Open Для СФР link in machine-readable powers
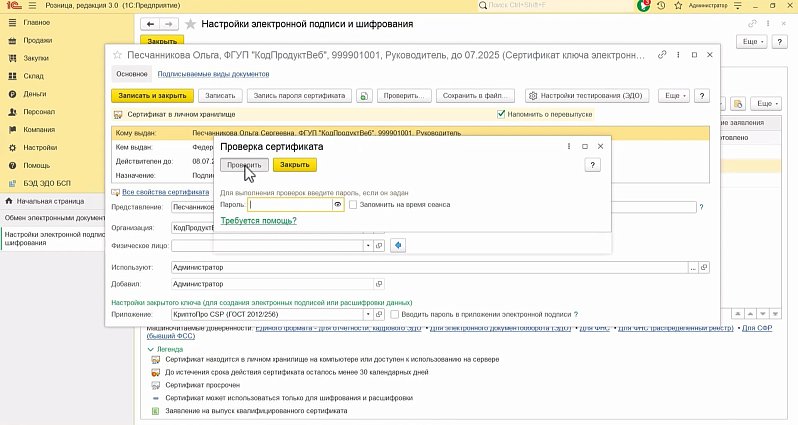Screen dimensions: 798x425 757,328
